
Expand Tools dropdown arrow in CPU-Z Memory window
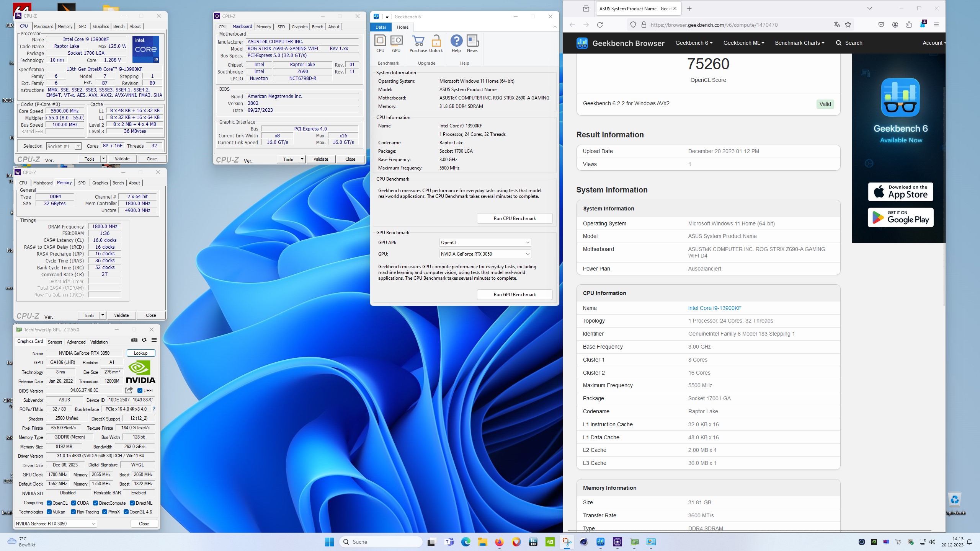coord(103,315)
